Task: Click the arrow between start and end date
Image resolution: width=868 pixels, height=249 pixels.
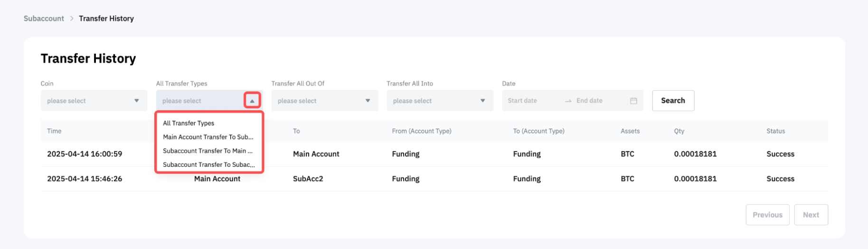Action: [568, 101]
